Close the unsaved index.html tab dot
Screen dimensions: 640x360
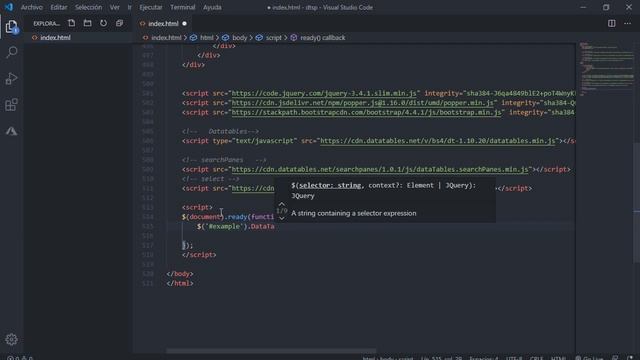(x=184, y=24)
